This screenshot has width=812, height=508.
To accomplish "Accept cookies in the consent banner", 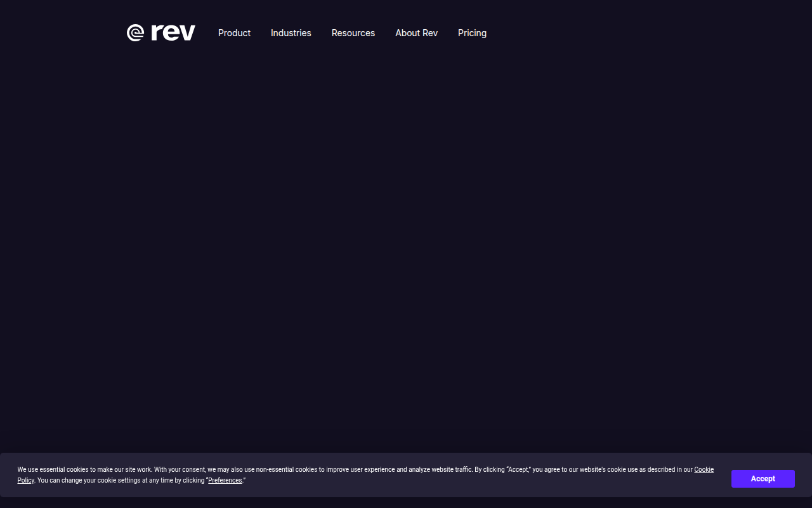I will pyautogui.click(x=763, y=479).
